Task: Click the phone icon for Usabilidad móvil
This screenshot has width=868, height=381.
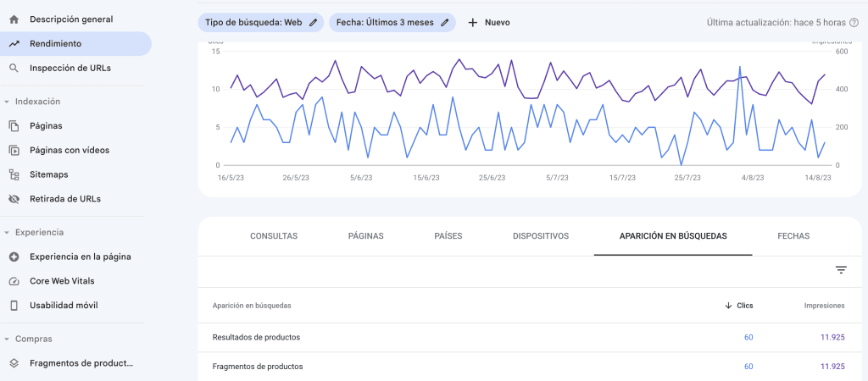Action: tap(14, 306)
